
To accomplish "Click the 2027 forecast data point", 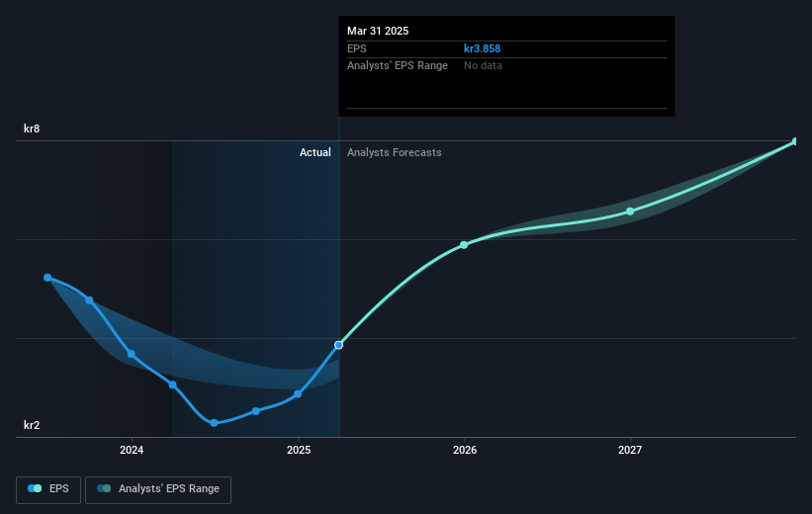I will click(630, 212).
